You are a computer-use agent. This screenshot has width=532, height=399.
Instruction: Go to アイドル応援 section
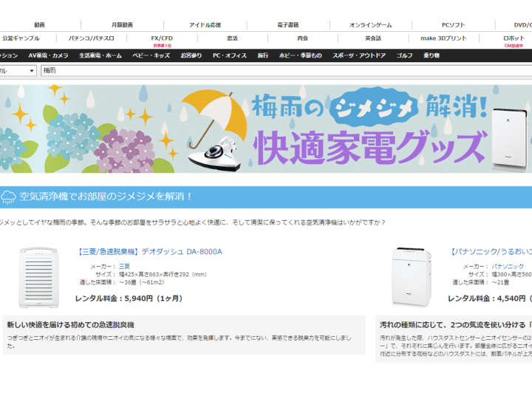click(205, 25)
